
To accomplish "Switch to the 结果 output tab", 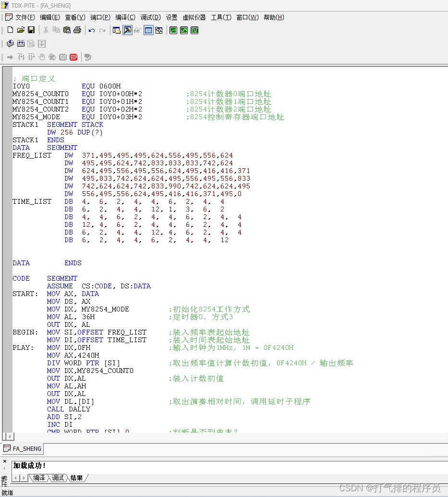I will pyautogui.click(x=76, y=478).
